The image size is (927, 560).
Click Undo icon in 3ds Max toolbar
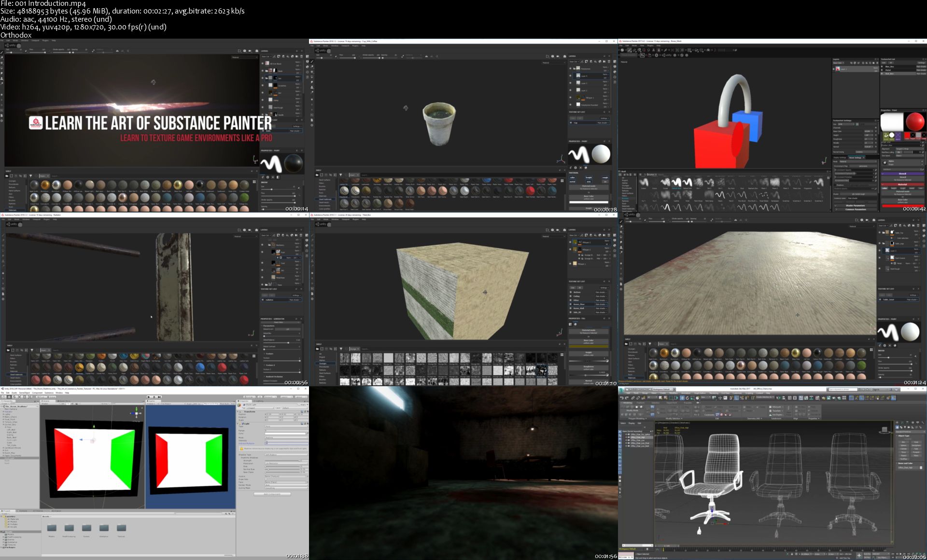click(x=621, y=398)
